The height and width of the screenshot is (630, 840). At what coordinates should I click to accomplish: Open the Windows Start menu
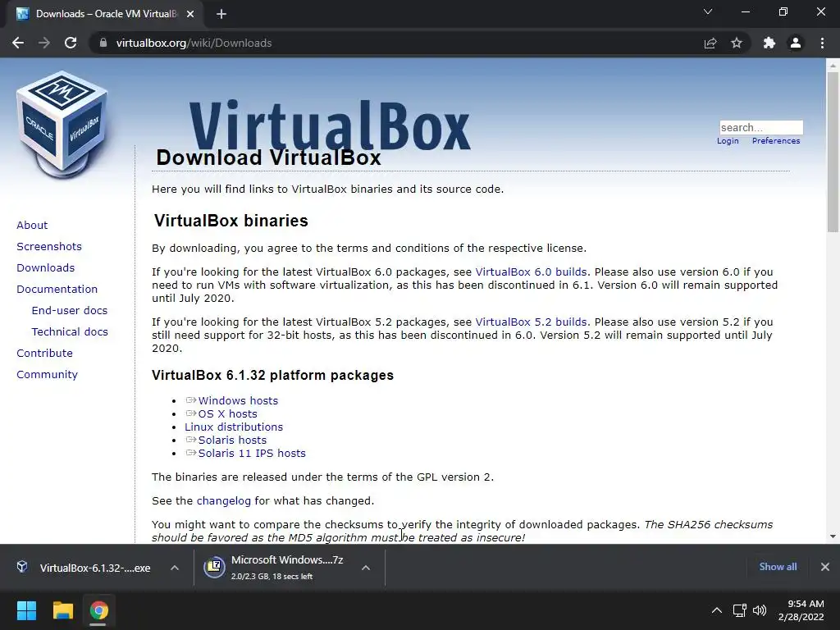[26, 610]
